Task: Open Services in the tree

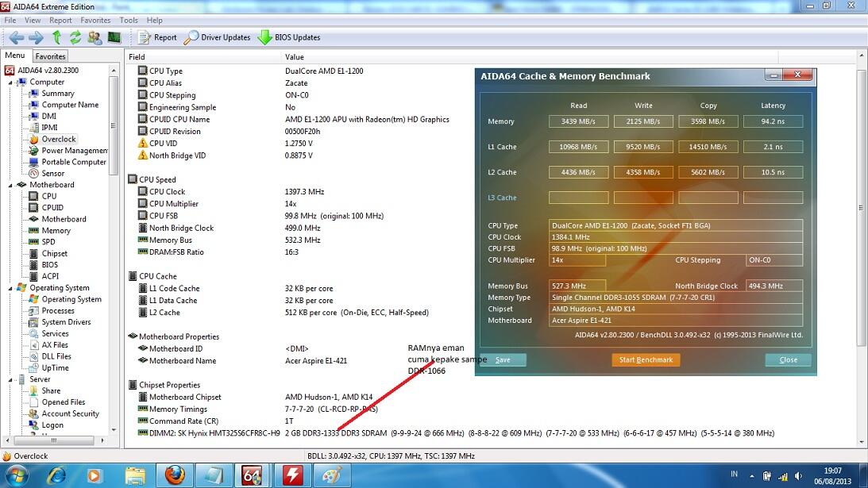Action: [x=55, y=333]
